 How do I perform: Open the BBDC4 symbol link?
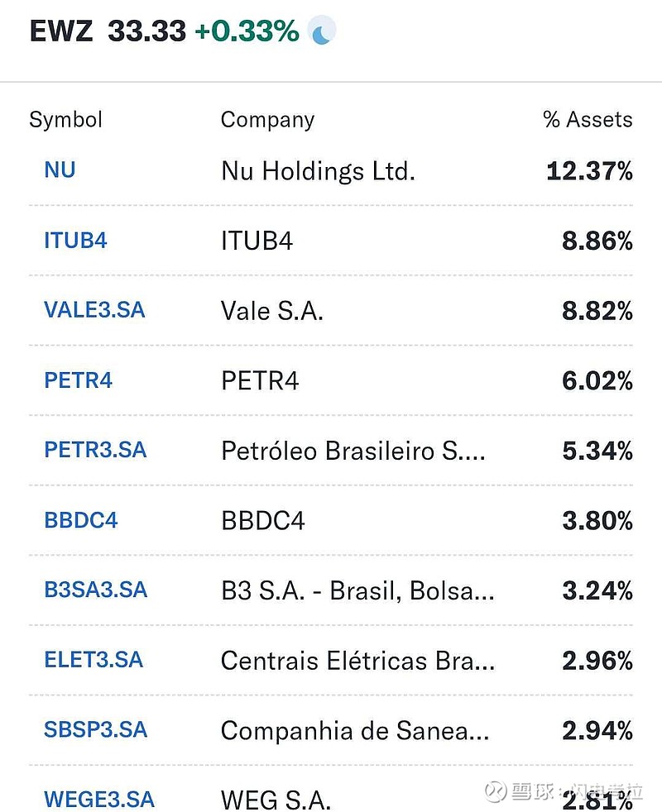(81, 520)
